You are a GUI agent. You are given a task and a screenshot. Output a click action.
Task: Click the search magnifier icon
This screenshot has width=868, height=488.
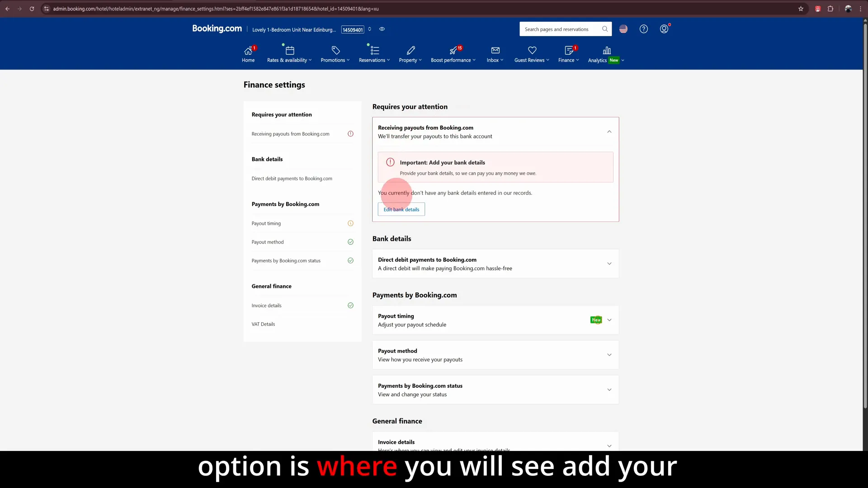click(605, 29)
